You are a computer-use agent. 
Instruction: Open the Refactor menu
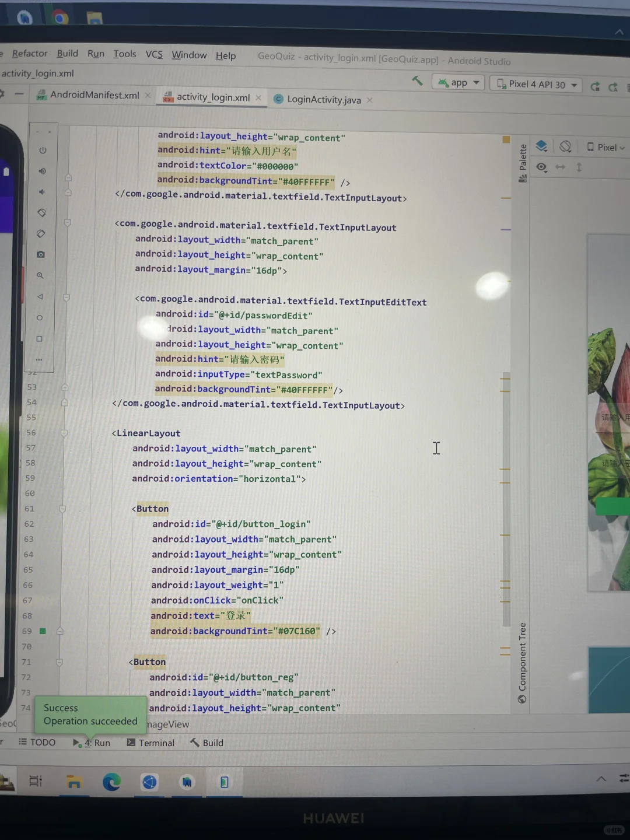pos(30,53)
